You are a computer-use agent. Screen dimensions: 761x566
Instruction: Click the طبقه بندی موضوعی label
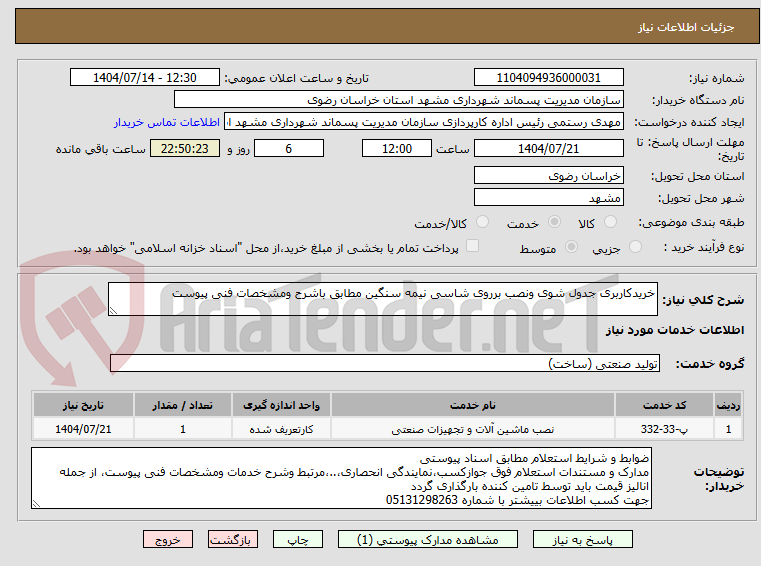[x=691, y=223]
